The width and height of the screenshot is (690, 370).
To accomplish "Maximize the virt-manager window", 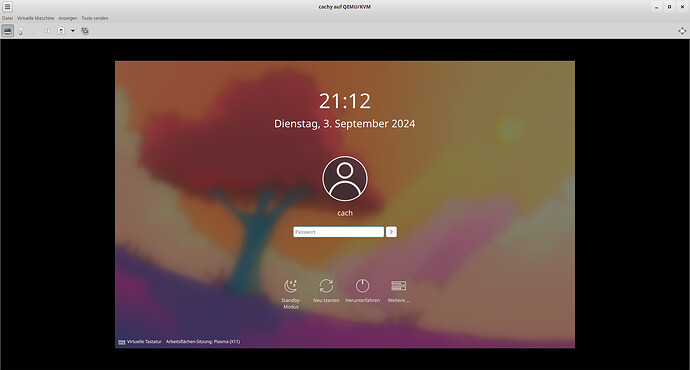I will pyautogui.click(x=669, y=7).
